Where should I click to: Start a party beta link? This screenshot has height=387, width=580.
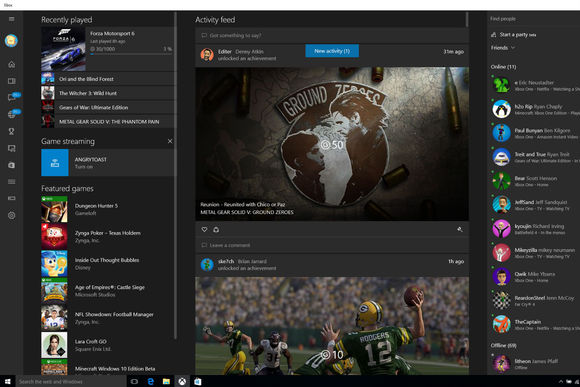coord(517,35)
